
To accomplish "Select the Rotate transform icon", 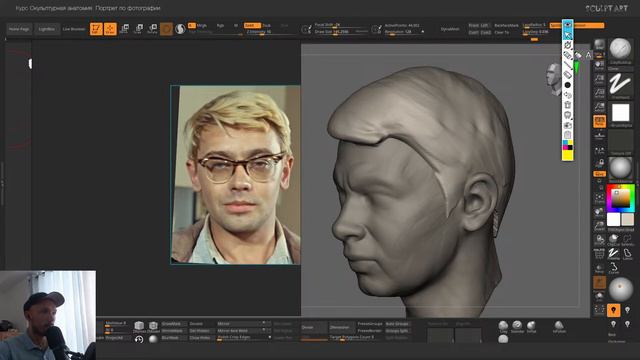I will click(x=152, y=29).
